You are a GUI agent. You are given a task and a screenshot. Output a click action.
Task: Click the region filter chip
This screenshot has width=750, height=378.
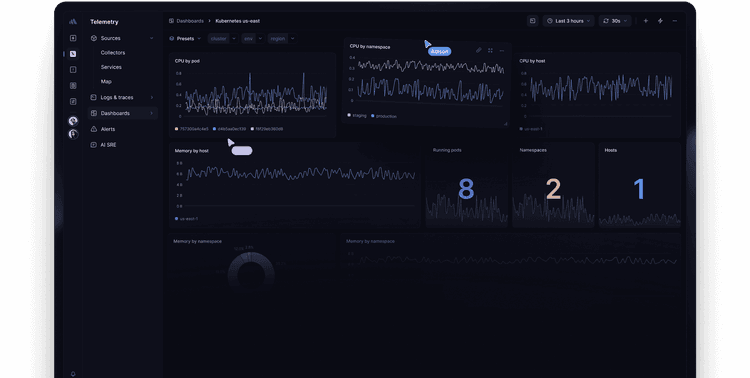(277, 39)
